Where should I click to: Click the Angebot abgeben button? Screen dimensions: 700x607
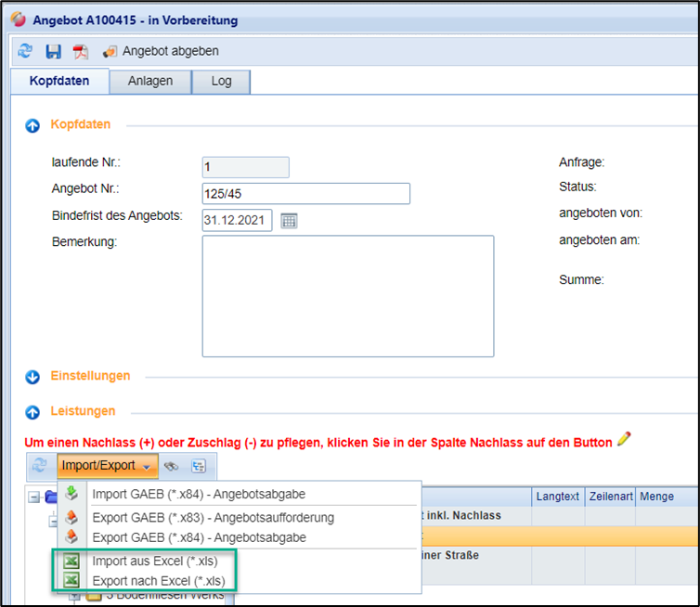tap(161, 51)
